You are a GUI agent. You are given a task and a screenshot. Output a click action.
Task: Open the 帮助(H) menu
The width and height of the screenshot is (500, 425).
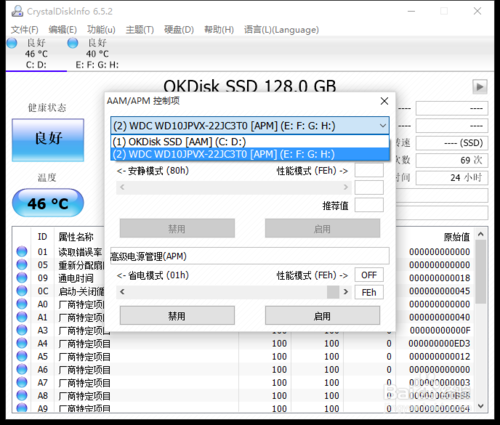pos(219,30)
